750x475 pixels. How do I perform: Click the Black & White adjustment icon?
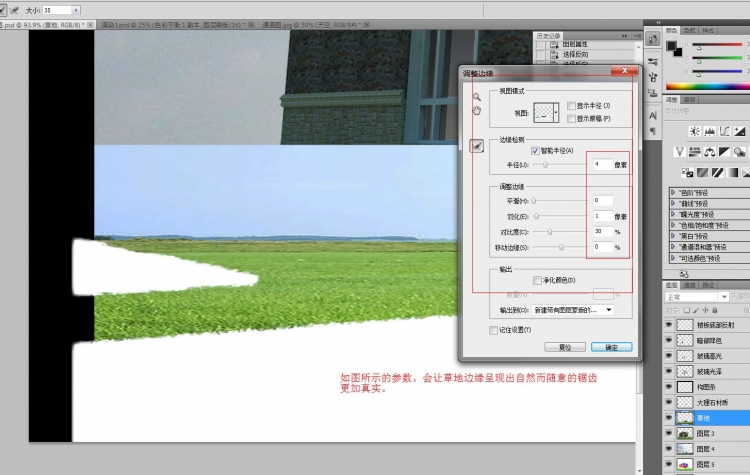(725, 152)
